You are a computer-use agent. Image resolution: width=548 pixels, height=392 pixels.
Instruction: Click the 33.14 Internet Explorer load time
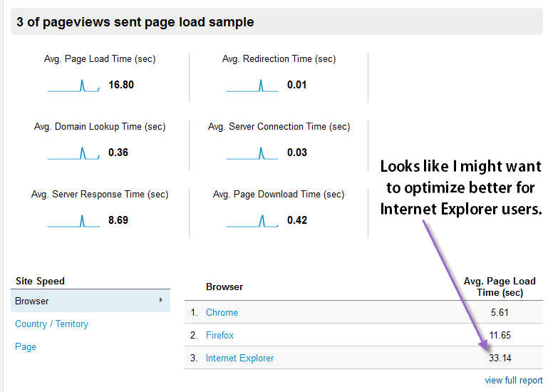tap(499, 358)
